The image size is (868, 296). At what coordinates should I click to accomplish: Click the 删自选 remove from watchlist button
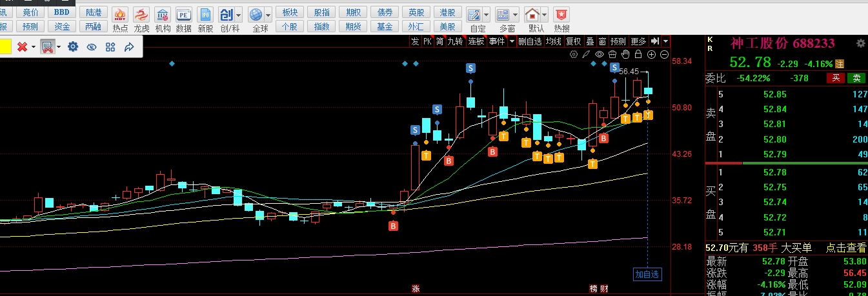530,41
